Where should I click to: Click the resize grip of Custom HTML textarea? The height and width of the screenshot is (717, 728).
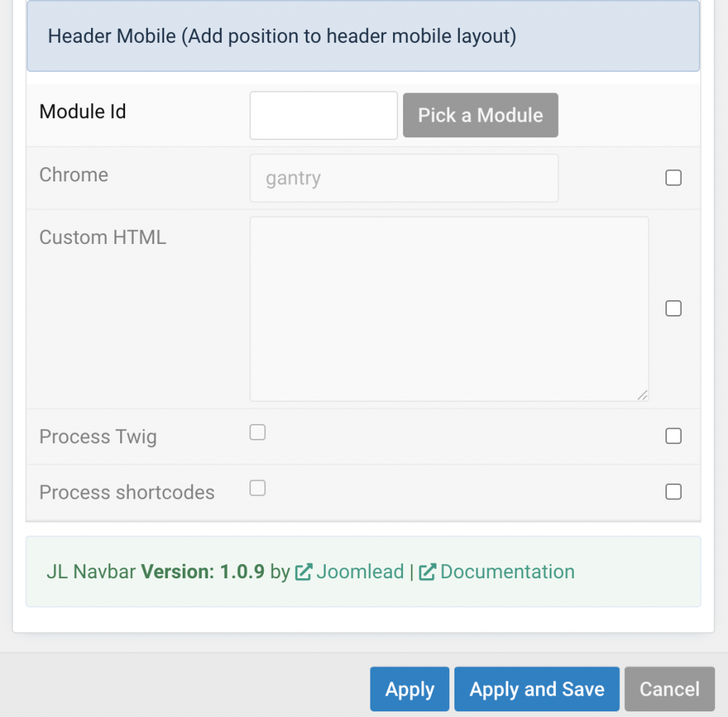[x=642, y=395]
